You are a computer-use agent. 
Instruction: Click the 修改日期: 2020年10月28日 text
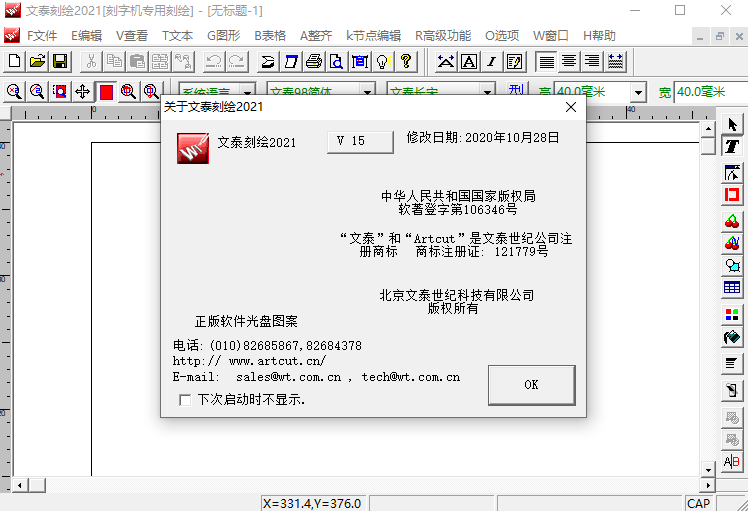click(x=483, y=138)
